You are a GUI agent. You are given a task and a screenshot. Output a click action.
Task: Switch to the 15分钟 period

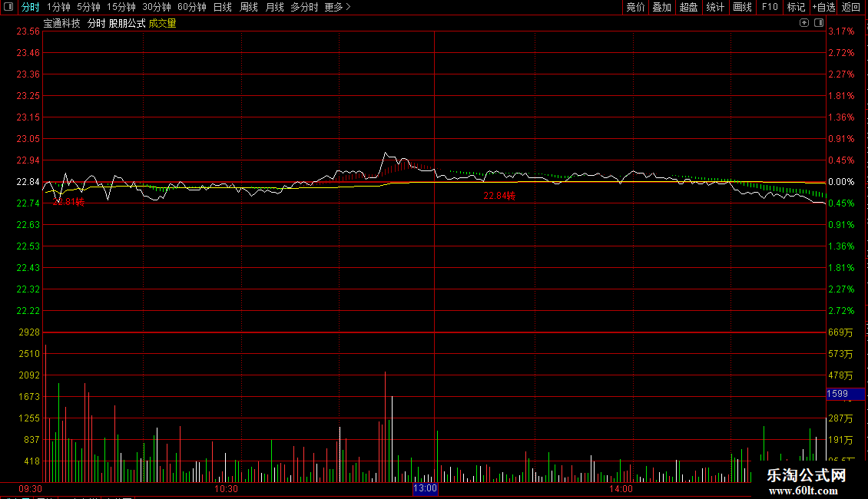[121, 7]
